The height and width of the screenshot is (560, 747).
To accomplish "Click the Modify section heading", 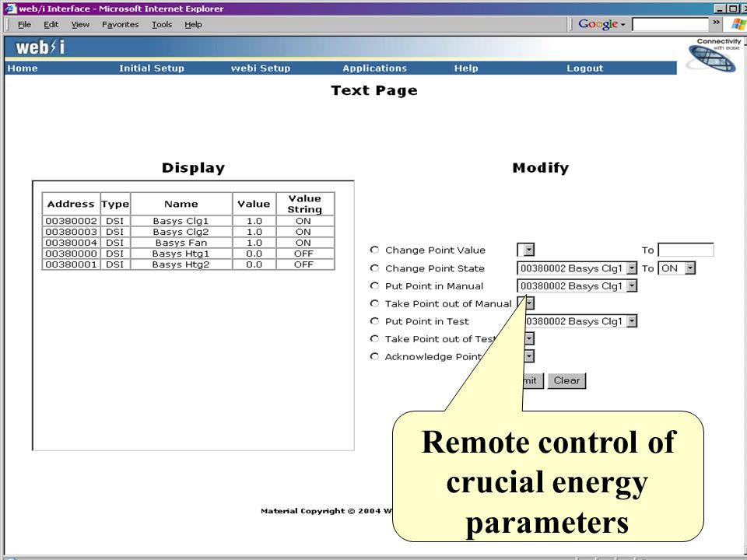I will [x=540, y=168].
